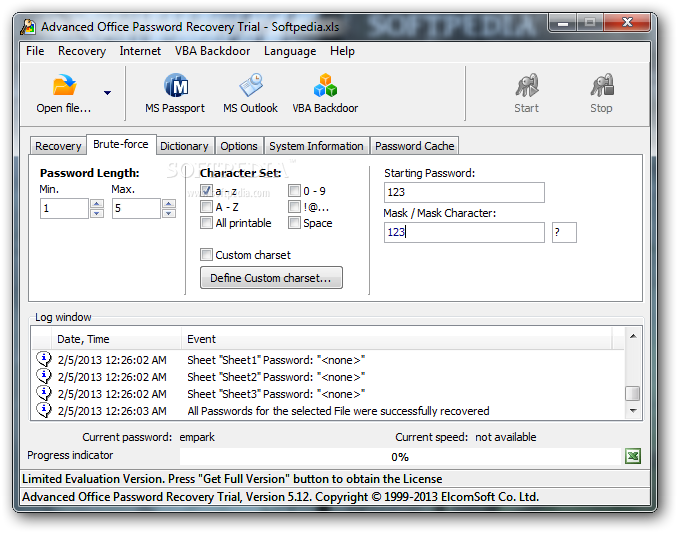Image resolution: width=678 pixels, height=533 pixels.
Task: Decrease the Min. password length
Action: pos(97,213)
